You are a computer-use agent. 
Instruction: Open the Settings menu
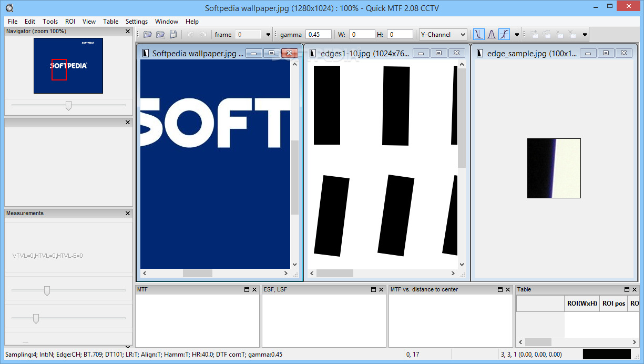coord(137,22)
